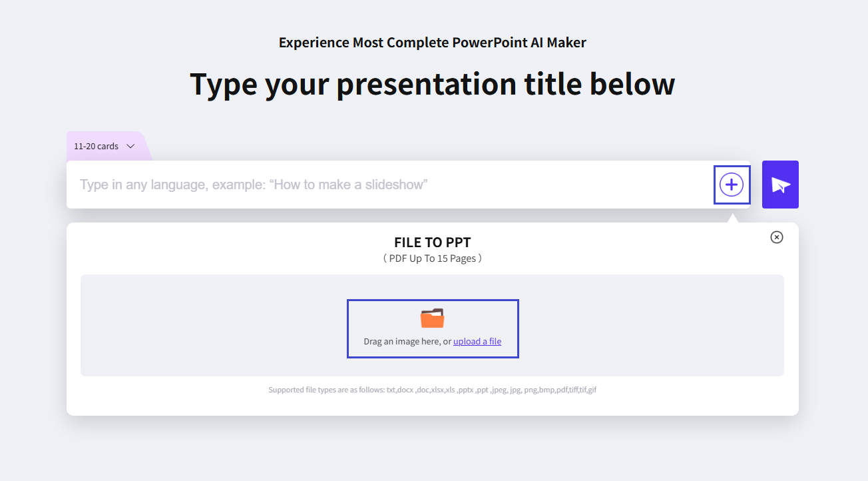Click the presentation title input field

point(333,185)
